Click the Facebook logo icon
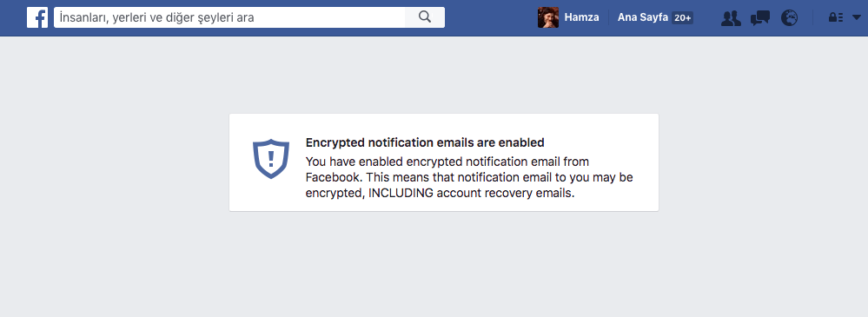Viewport: 868px width, 317px height. [37, 17]
